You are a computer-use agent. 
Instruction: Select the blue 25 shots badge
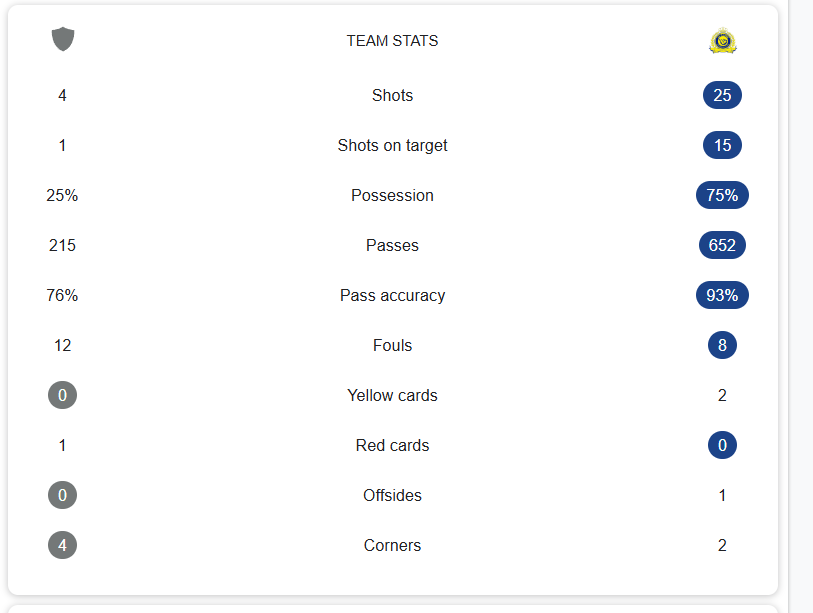point(722,95)
